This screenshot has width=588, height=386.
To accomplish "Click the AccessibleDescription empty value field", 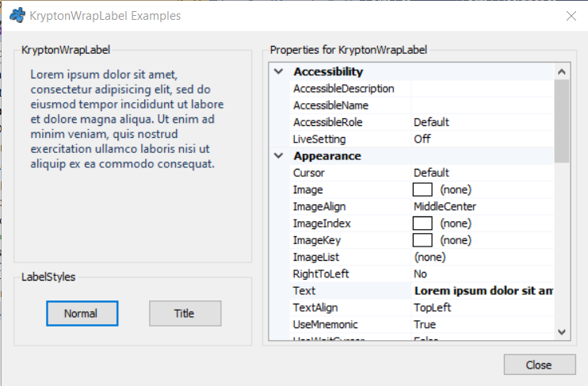I will (483, 89).
